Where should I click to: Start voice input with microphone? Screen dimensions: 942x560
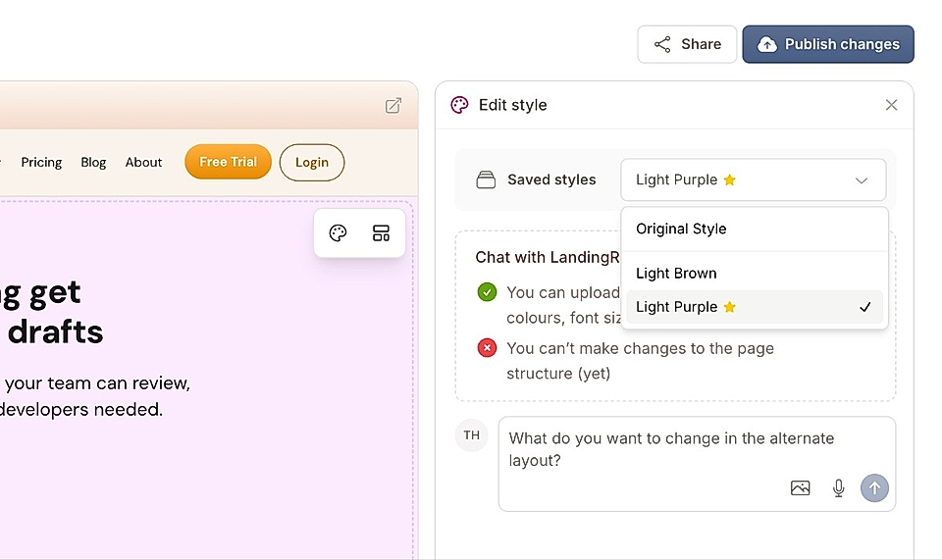839,488
